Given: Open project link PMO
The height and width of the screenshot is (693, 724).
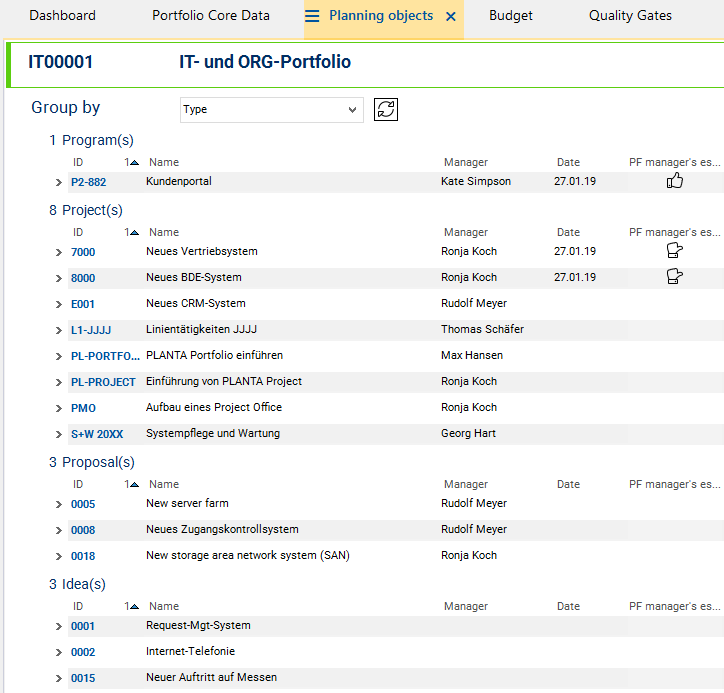Looking at the screenshot, I should (x=83, y=408).
